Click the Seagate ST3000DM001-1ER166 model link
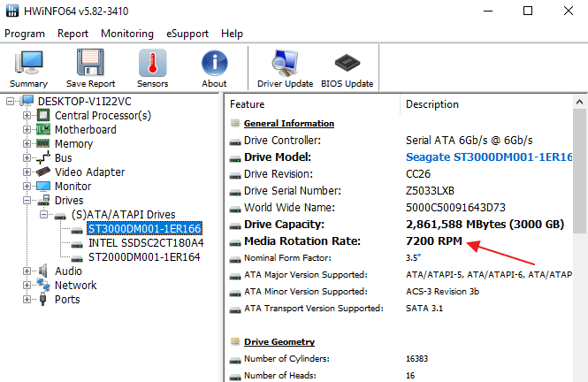 [489, 157]
